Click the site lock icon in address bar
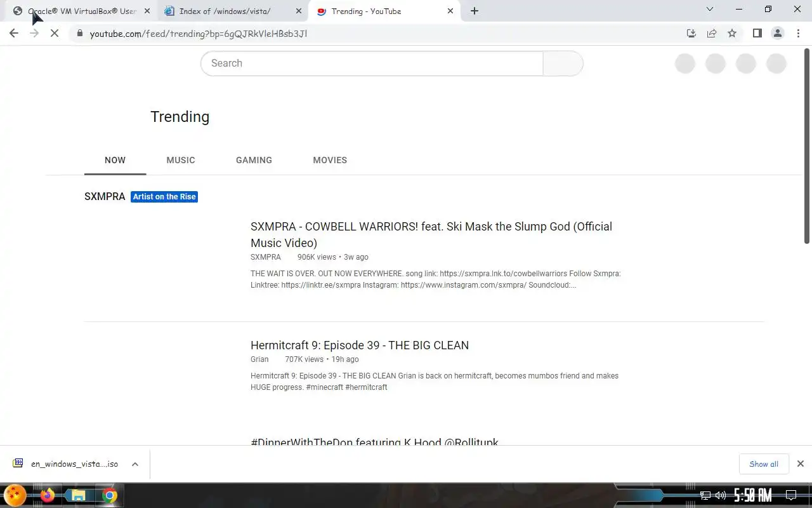This screenshot has width=812, height=508. pyautogui.click(x=79, y=33)
